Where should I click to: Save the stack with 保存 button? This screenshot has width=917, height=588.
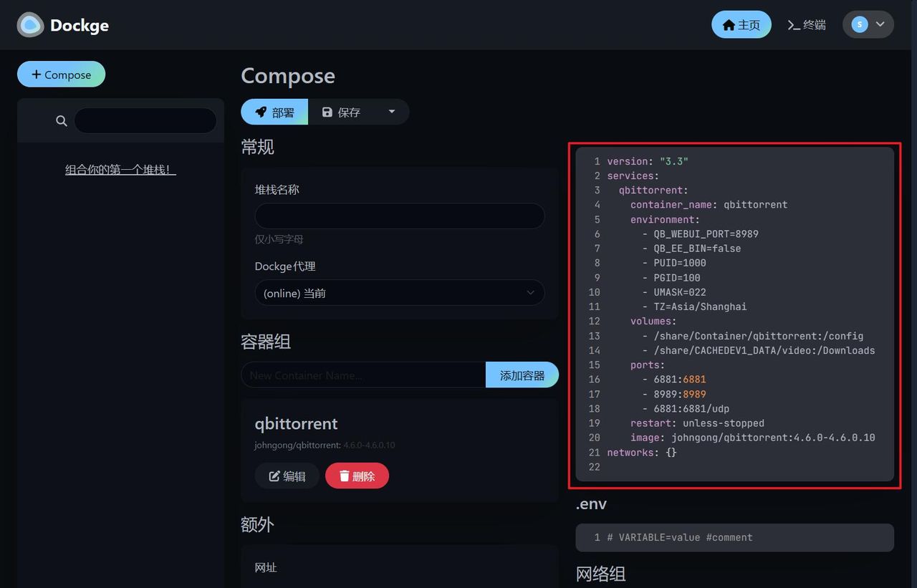(342, 112)
